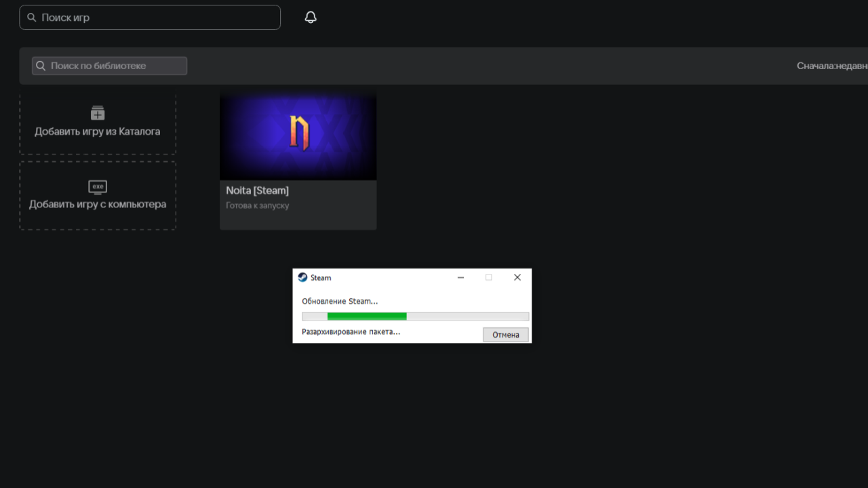
Task: Focus the Поиск по библиотеке library search field
Action: coord(109,66)
